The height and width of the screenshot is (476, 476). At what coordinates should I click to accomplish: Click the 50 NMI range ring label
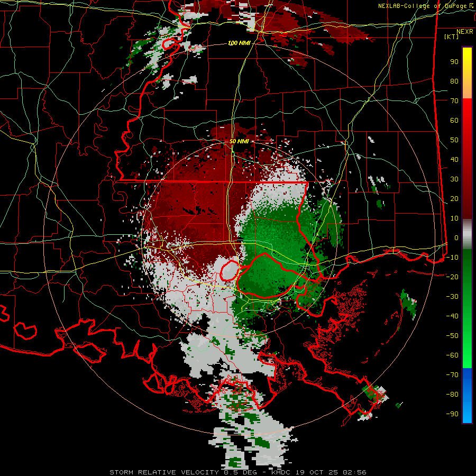coord(239,141)
